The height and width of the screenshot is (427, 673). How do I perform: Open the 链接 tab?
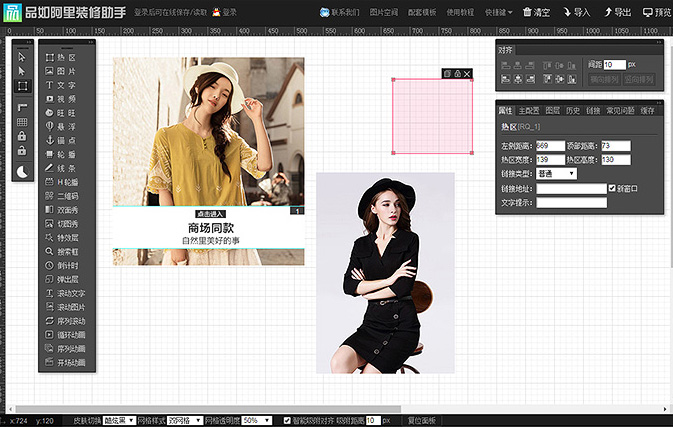pyautogui.click(x=593, y=111)
